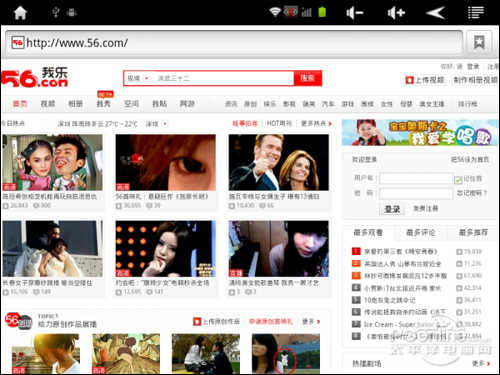Image resolution: width=500 pixels, height=375 pixels.
Task: Click the 56 favicon in the URL bar
Action: (18, 43)
